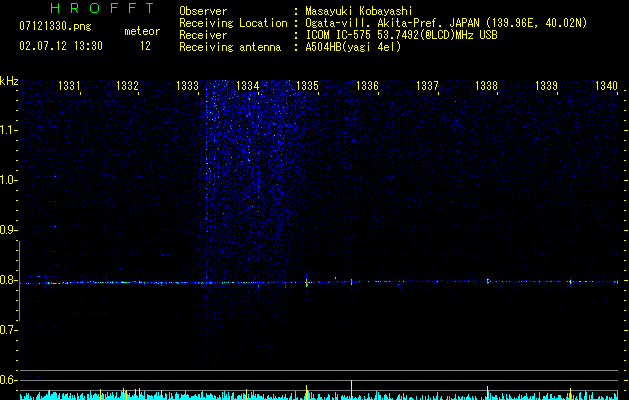Click the time axis label 1340

click(606, 86)
